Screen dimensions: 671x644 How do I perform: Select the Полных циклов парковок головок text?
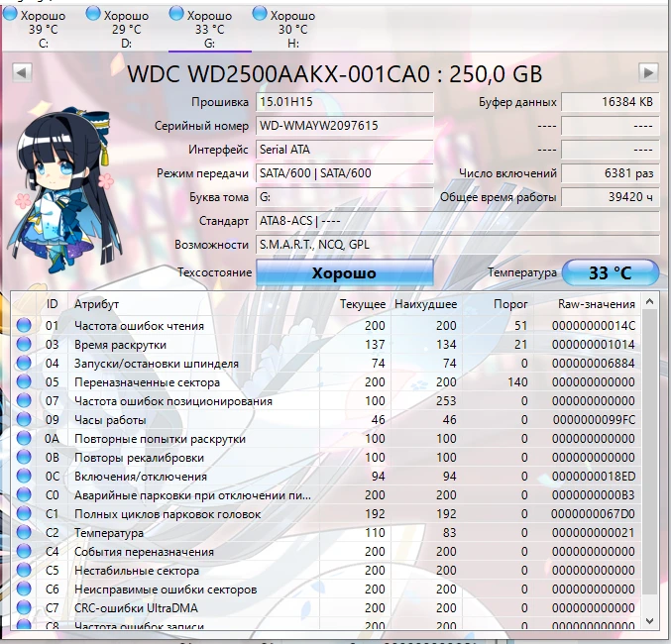[168, 514]
